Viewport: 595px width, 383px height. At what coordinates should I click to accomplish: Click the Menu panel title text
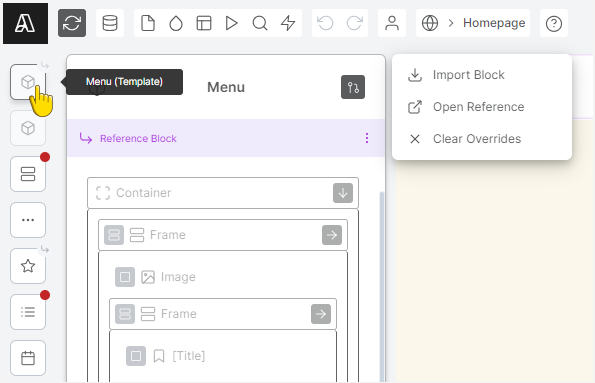[226, 87]
